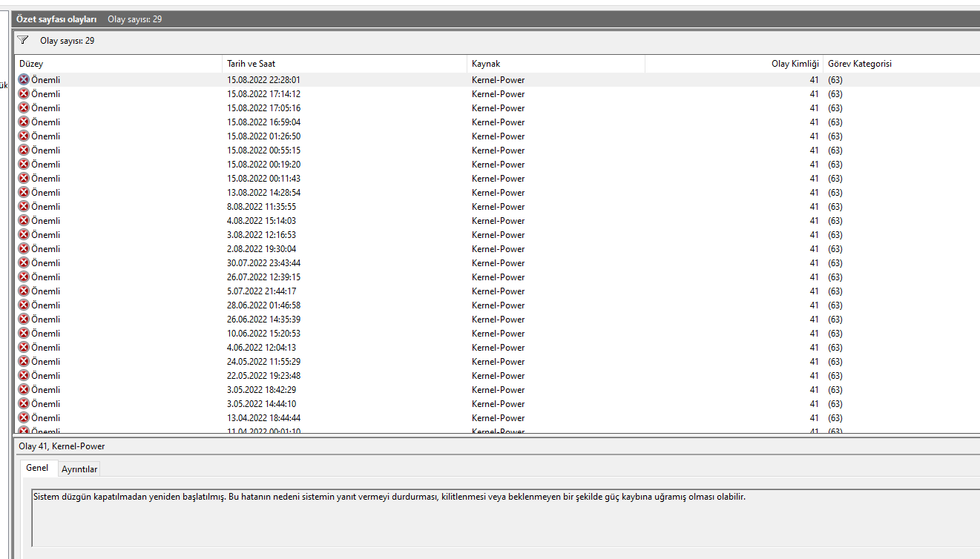This screenshot has width=980, height=559.
Task: Click the error icon for event 15.08.2022 16:59:04
Action: 24,122
